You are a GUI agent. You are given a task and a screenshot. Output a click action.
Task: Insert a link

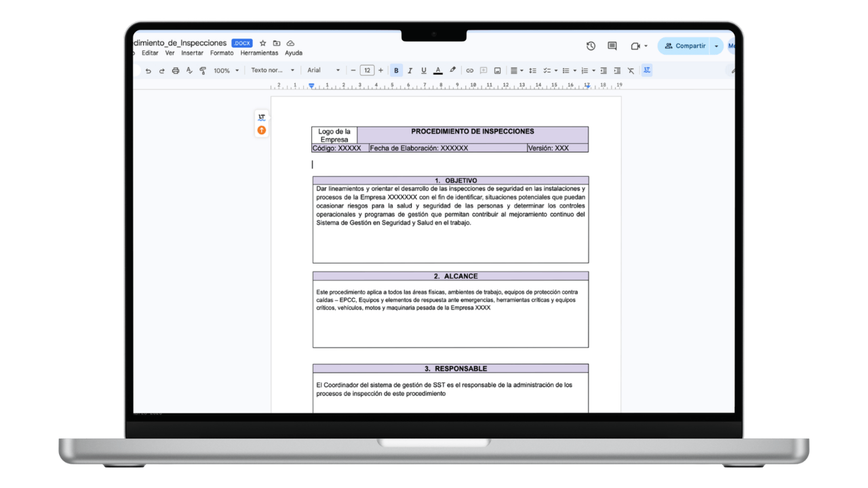click(470, 70)
